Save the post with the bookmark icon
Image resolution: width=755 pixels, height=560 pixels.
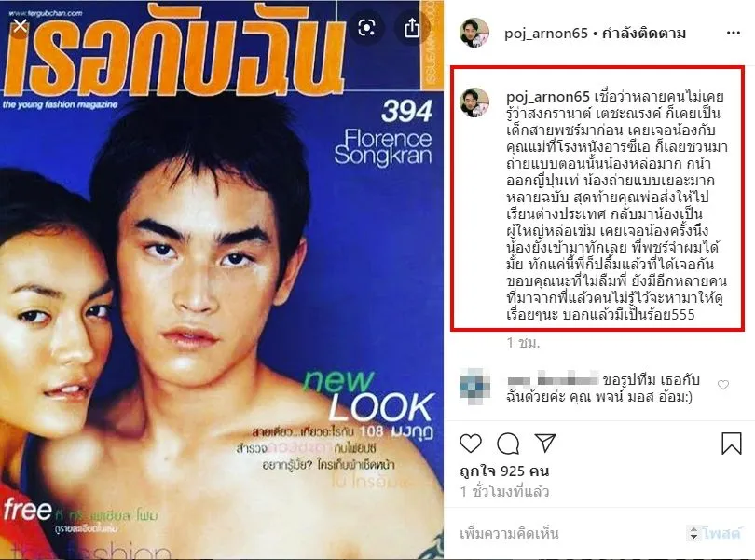tap(732, 443)
